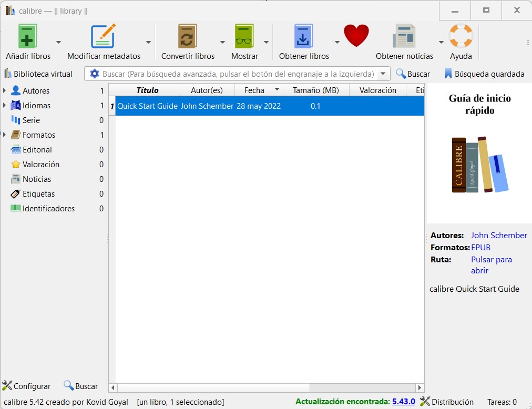532x409 pixels.
Task: Expand the Autores tree category
Action: pyautogui.click(x=5, y=90)
